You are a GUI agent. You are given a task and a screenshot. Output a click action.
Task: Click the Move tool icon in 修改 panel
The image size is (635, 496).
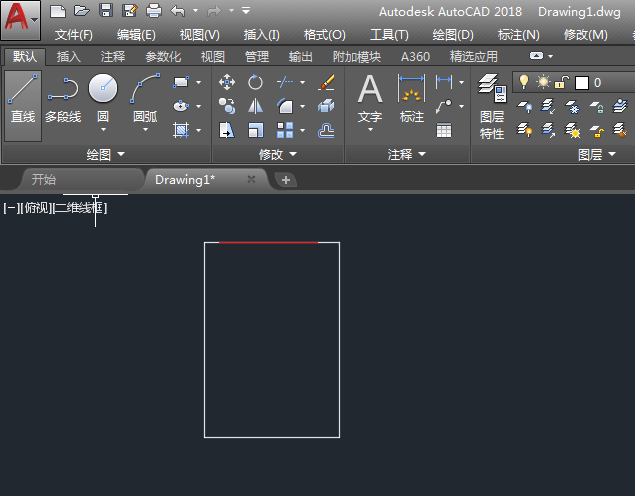(x=227, y=82)
